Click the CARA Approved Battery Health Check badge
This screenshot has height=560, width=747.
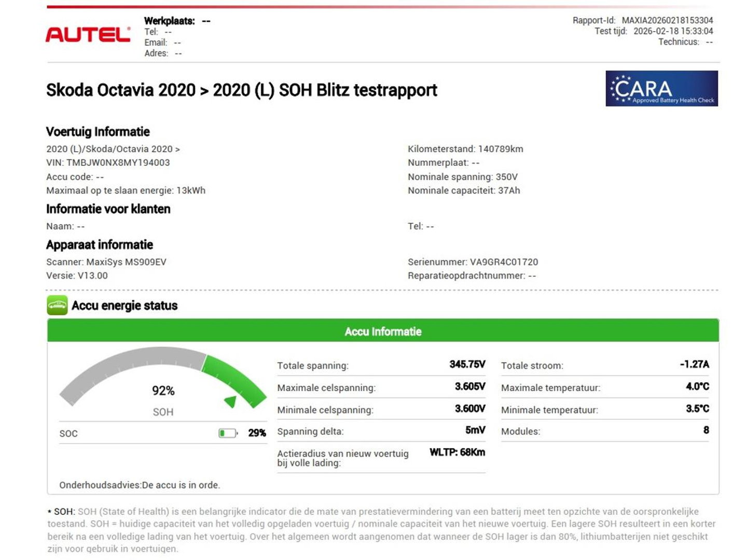click(662, 89)
